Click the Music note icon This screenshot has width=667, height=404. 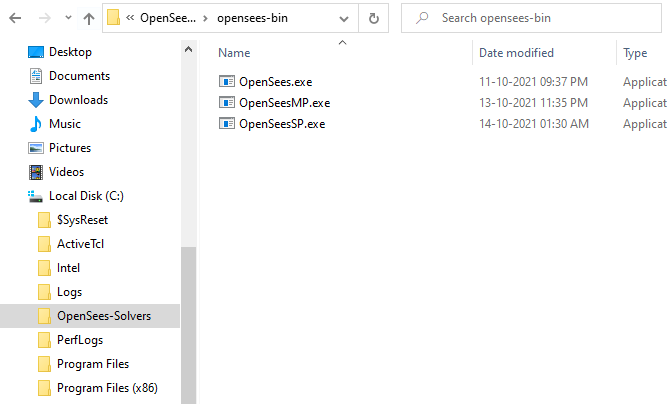point(36,124)
